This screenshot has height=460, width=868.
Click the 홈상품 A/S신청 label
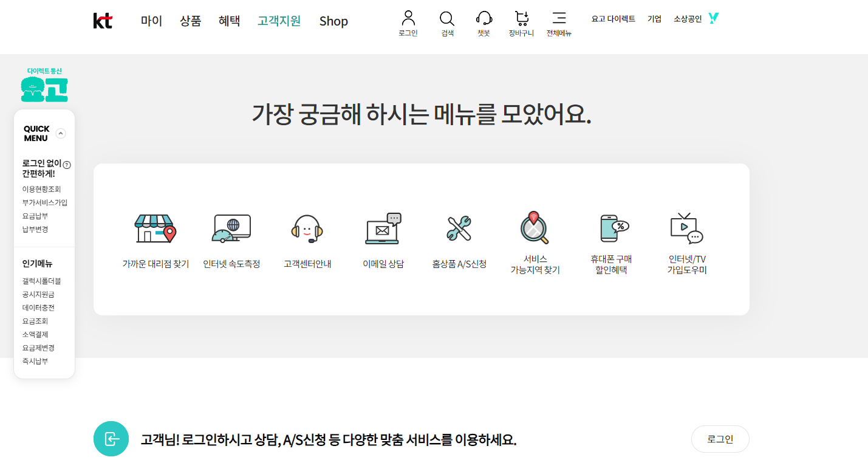[459, 264]
